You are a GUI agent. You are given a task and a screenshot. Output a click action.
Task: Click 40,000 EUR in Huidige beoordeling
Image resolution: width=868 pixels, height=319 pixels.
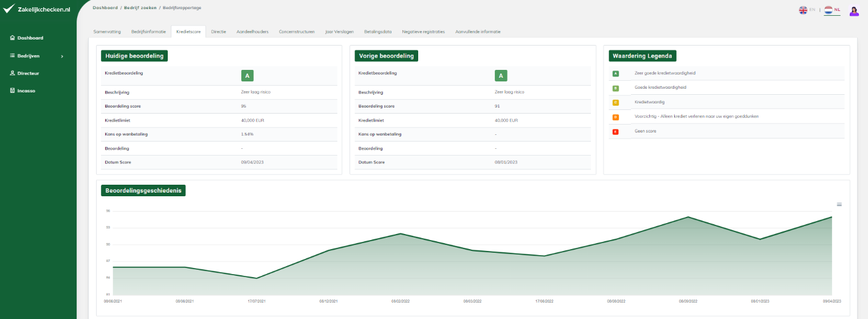[252, 120]
